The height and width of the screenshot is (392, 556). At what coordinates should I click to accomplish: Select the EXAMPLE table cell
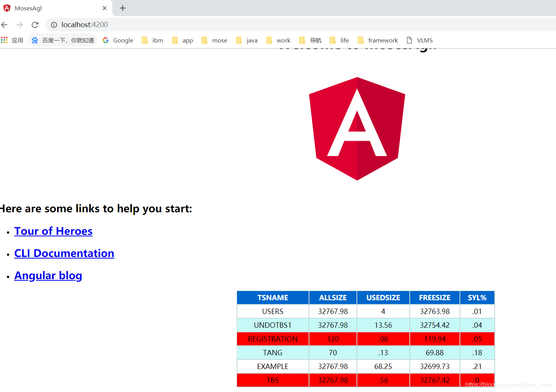coord(273,366)
